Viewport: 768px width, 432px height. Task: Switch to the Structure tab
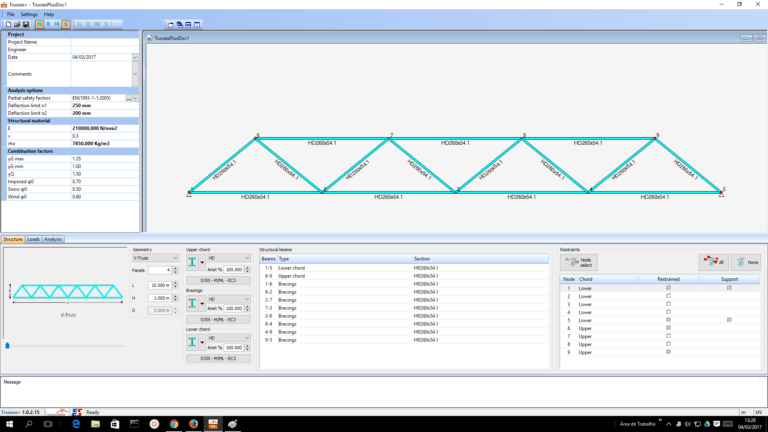pos(13,239)
